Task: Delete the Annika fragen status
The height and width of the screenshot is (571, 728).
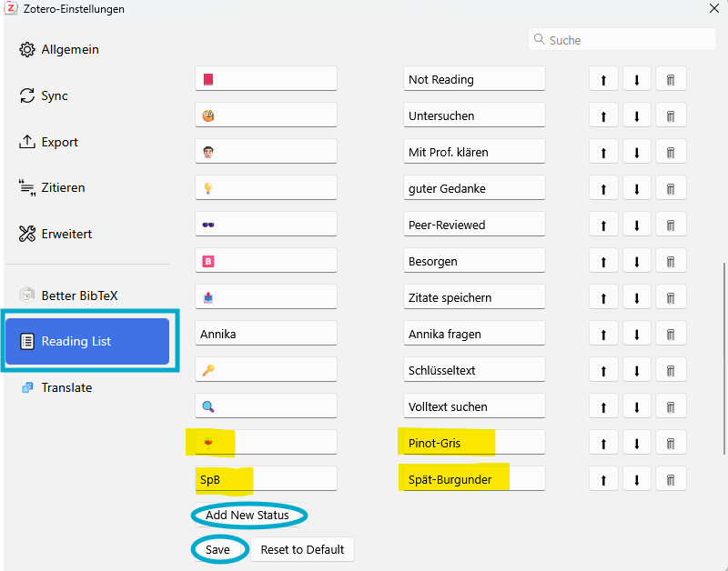Action: [x=671, y=334]
